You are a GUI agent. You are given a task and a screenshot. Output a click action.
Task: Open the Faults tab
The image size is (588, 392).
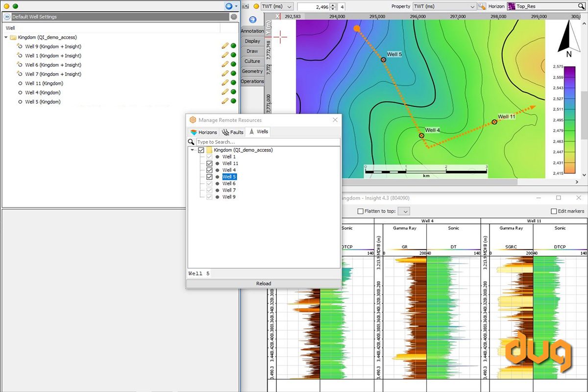(x=233, y=132)
